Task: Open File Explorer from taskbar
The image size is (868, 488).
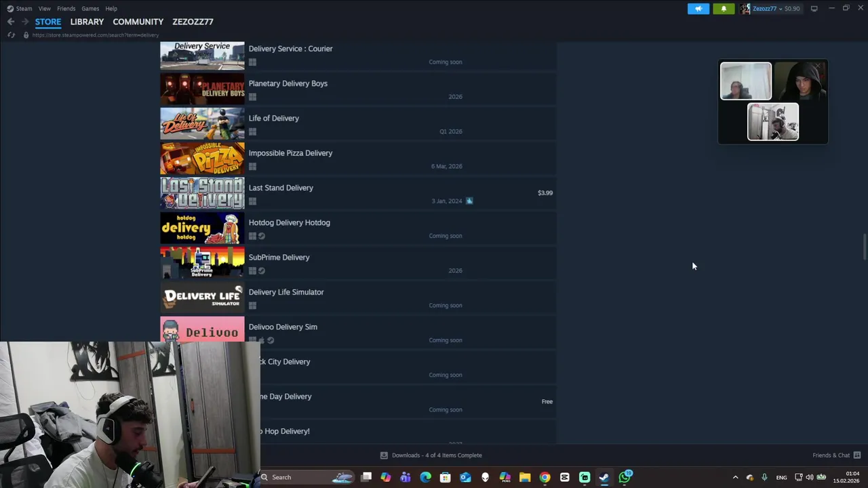Action: [525, 477]
